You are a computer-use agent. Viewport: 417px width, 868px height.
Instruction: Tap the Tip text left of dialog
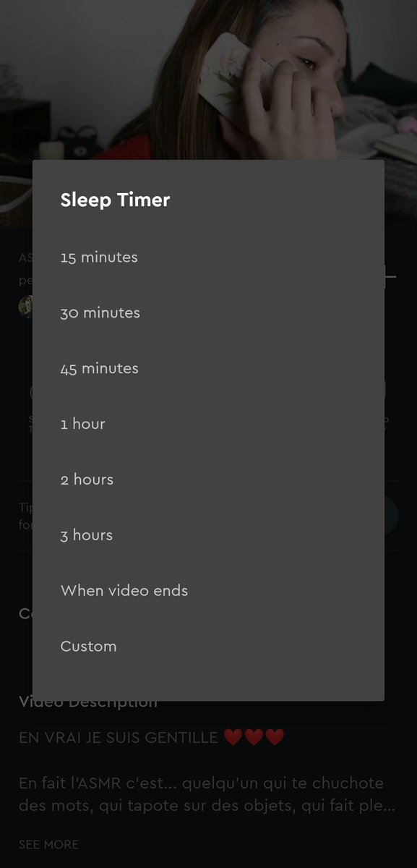pyautogui.click(x=25, y=516)
